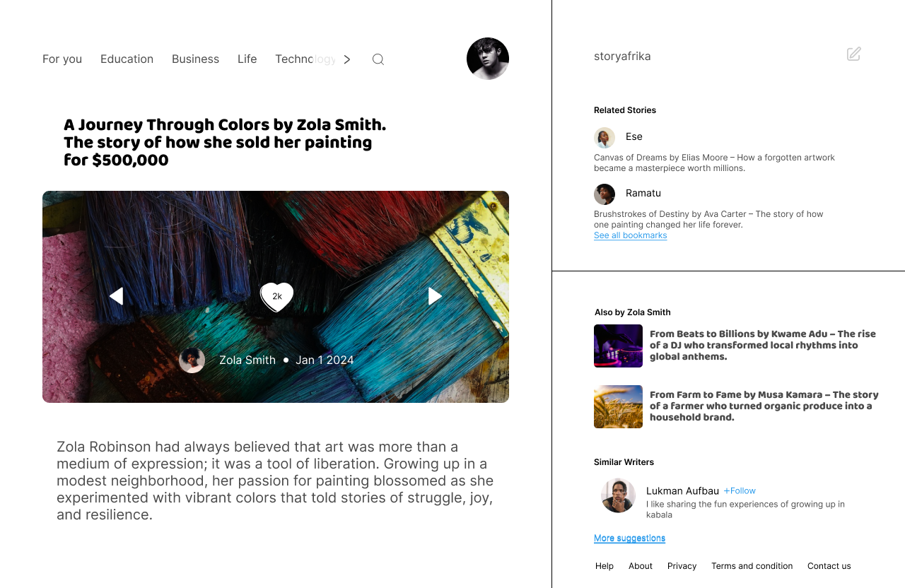Image resolution: width=905 pixels, height=588 pixels.
Task: Open Lukman Aufbau's profile picture
Action: click(619, 495)
